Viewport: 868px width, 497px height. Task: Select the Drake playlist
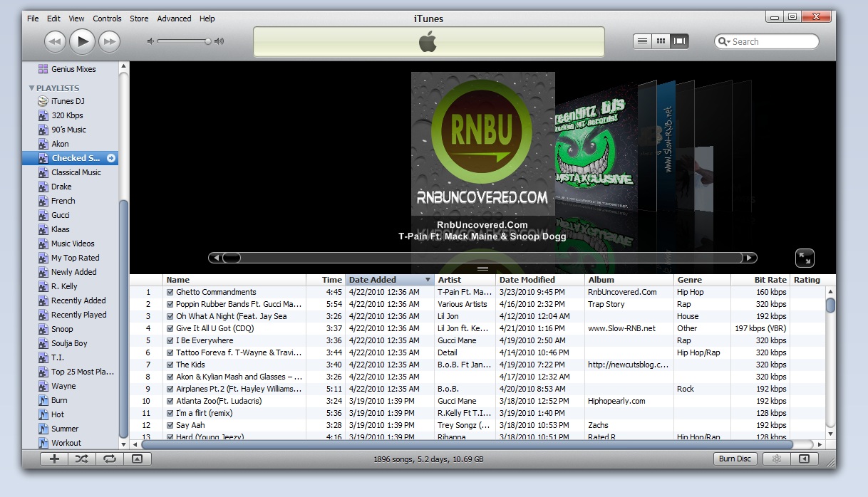point(61,187)
